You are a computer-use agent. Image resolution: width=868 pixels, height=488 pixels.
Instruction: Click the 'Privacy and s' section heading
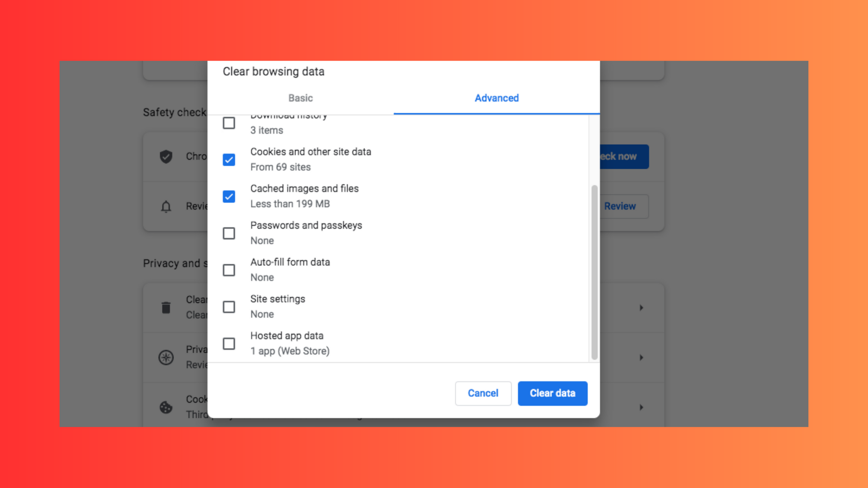coord(175,263)
